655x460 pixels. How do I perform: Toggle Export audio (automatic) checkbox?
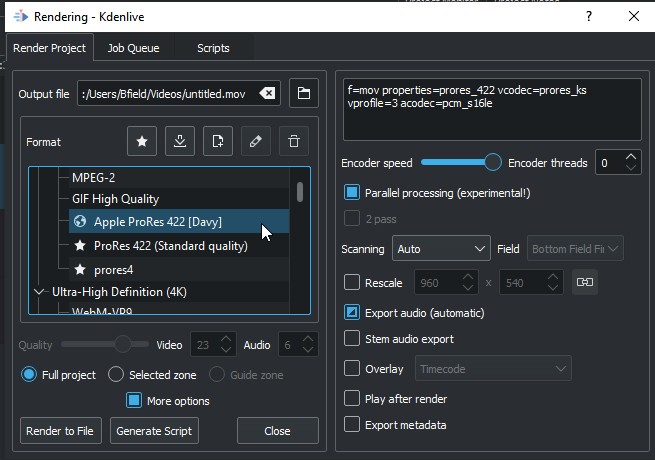352,312
